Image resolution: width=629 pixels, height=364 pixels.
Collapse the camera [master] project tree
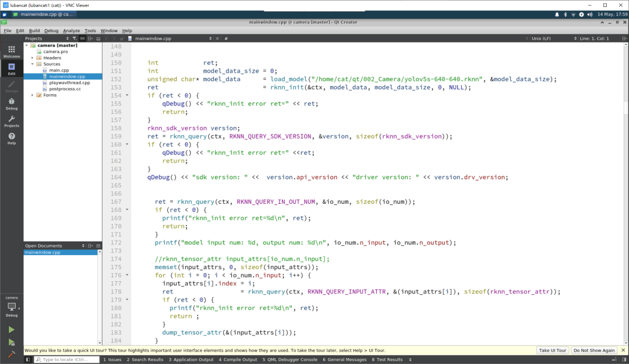[x=27, y=45]
